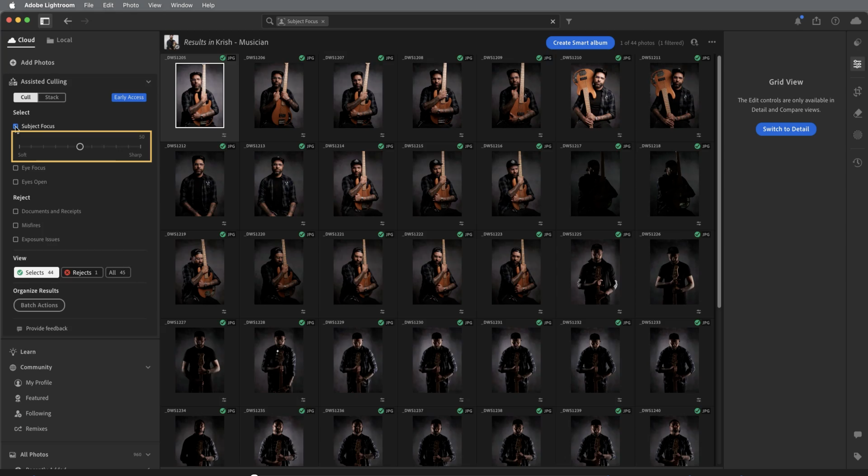This screenshot has width=868, height=476.
Task: Enable the Eye Focus checkbox
Action: coord(15,168)
